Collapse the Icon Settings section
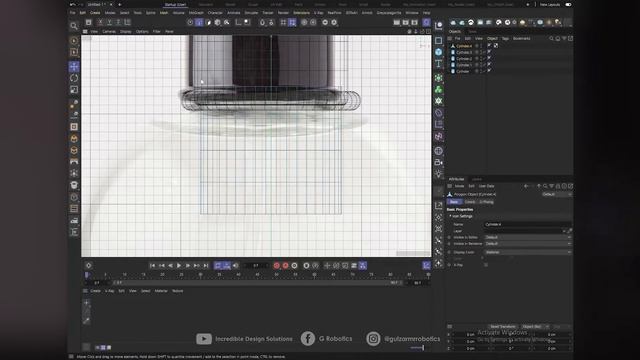This screenshot has width=640, height=360. tap(461, 216)
